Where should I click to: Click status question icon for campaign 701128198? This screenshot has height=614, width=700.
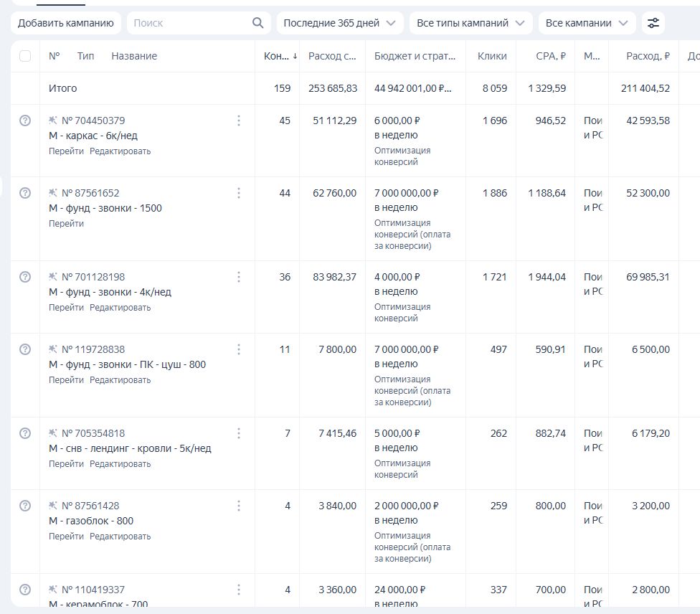tap(25, 277)
